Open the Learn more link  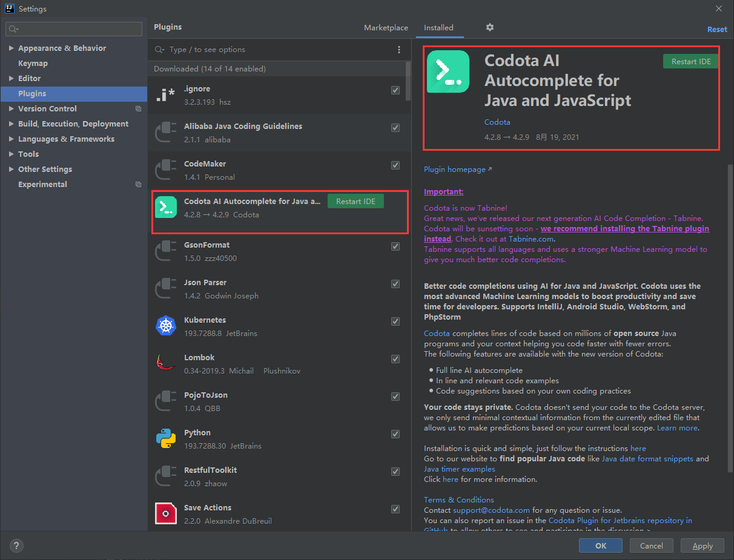click(677, 428)
